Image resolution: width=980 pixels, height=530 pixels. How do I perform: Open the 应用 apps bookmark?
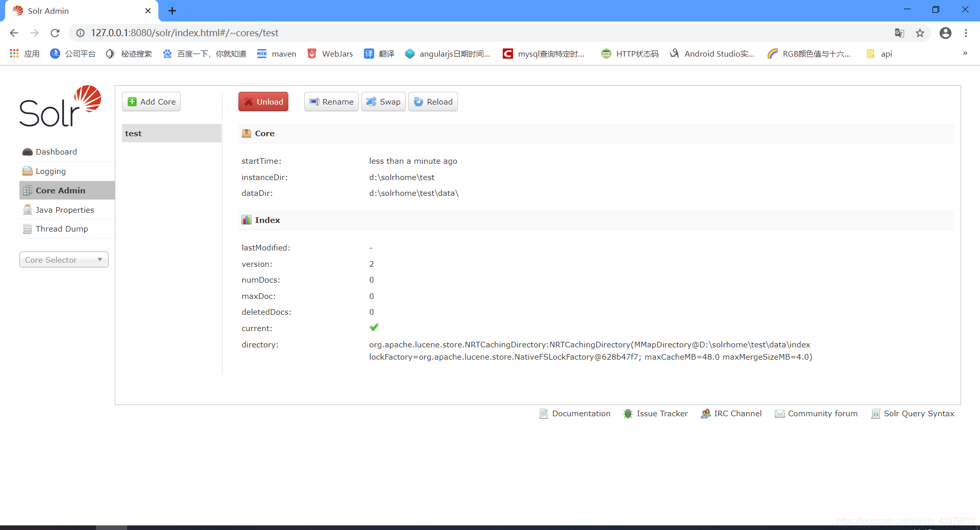[24, 54]
